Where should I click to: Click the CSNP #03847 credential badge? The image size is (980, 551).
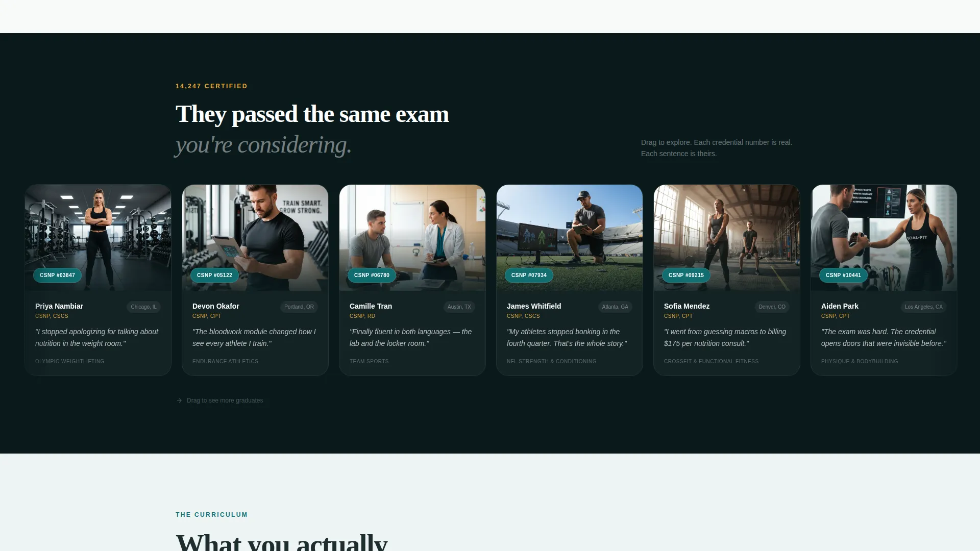(x=57, y=275)
